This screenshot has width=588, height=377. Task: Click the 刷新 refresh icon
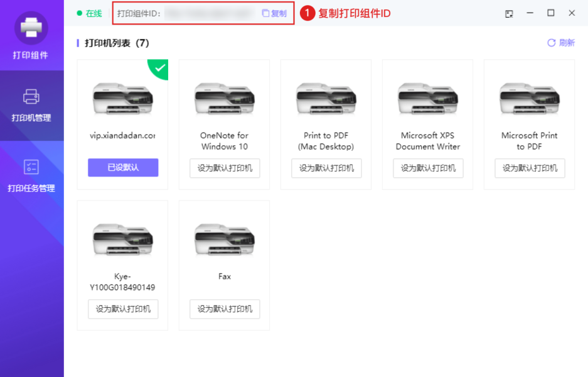click(x=561, y=43)
